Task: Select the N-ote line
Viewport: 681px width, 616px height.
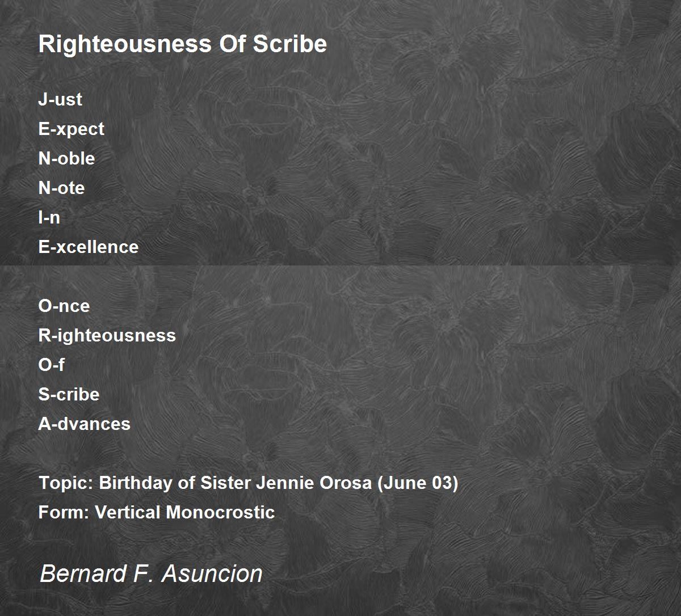Action: point(61,188)
